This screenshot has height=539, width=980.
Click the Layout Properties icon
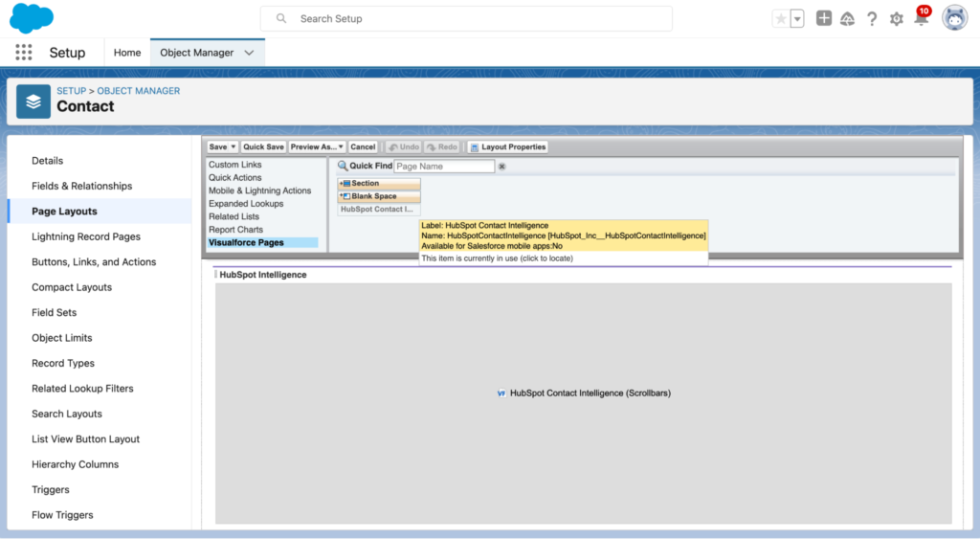tap(475, 146)
